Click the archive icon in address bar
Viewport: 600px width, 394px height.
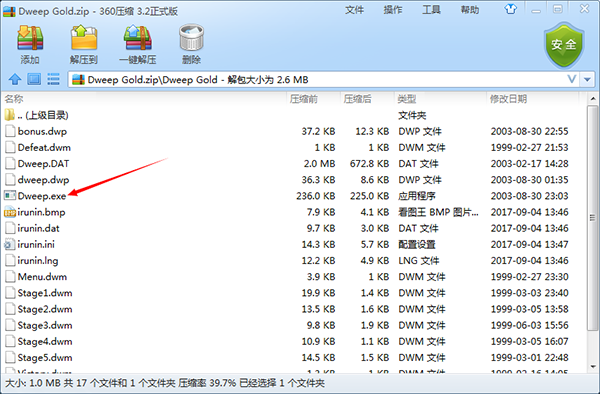78,80
